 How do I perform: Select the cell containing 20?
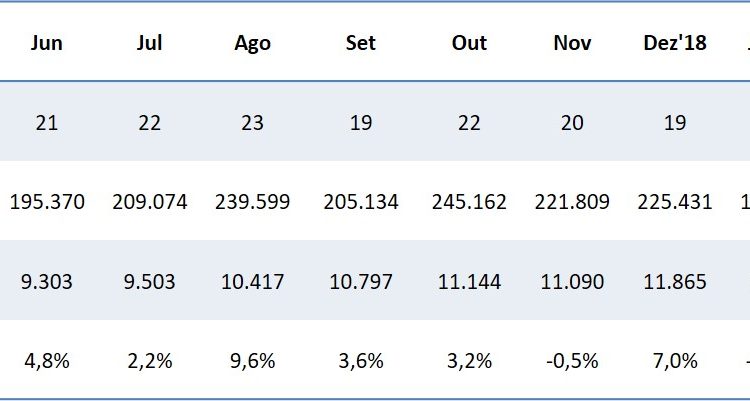tap(572, 122)
